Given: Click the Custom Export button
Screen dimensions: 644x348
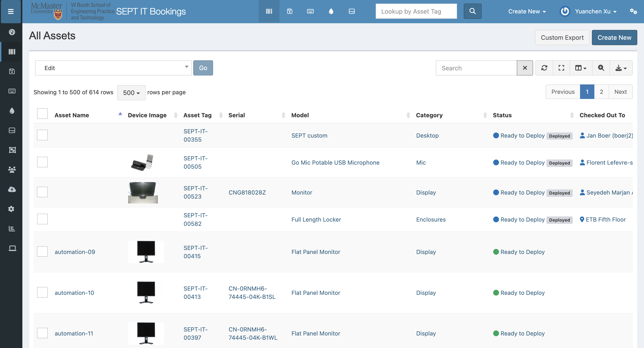Looking at the screenshot, I should click(562, 38).
